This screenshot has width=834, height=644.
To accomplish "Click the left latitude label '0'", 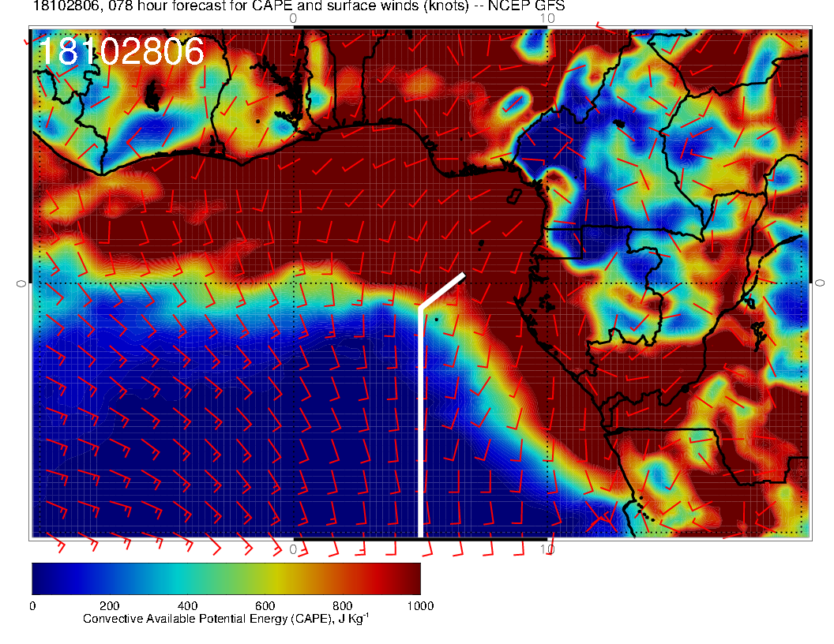I will coord(21,284).
